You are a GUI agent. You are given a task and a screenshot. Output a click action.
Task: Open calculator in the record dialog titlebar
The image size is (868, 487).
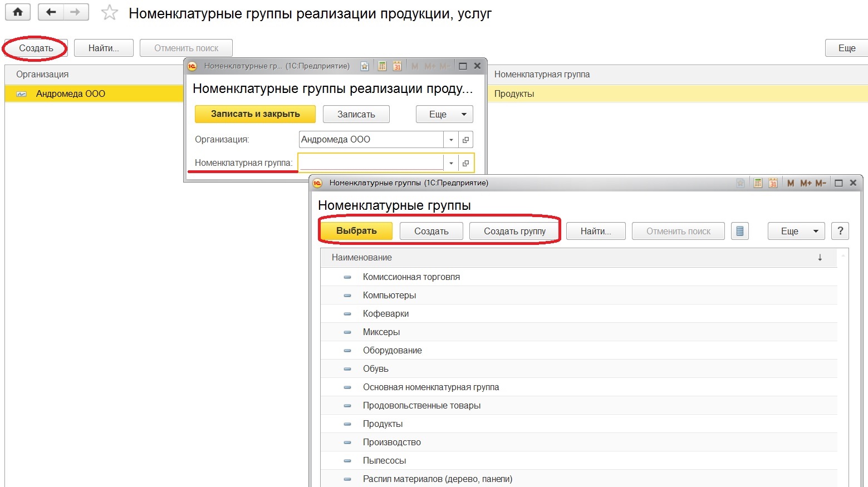click(382, 66)
